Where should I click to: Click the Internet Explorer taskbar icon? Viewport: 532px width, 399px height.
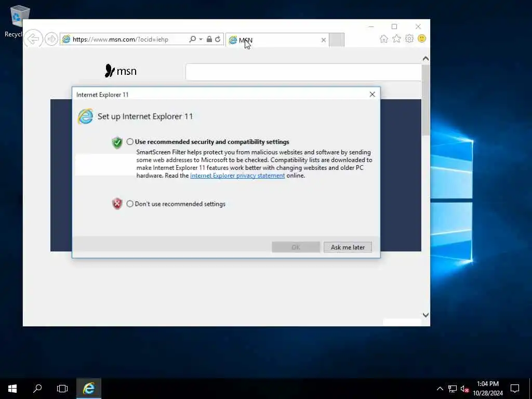click(x=89, y=389)
